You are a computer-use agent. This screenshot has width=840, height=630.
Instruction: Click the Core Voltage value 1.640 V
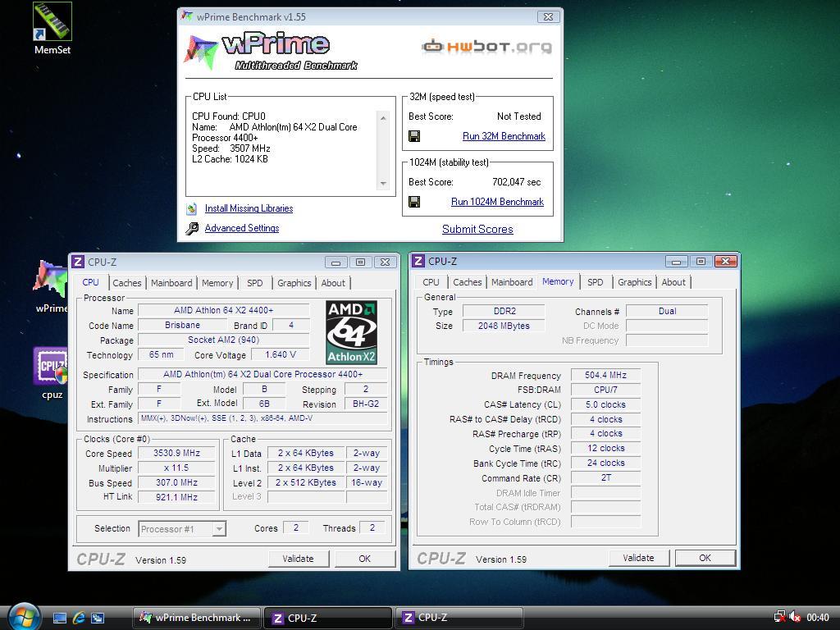coord(281,354)
